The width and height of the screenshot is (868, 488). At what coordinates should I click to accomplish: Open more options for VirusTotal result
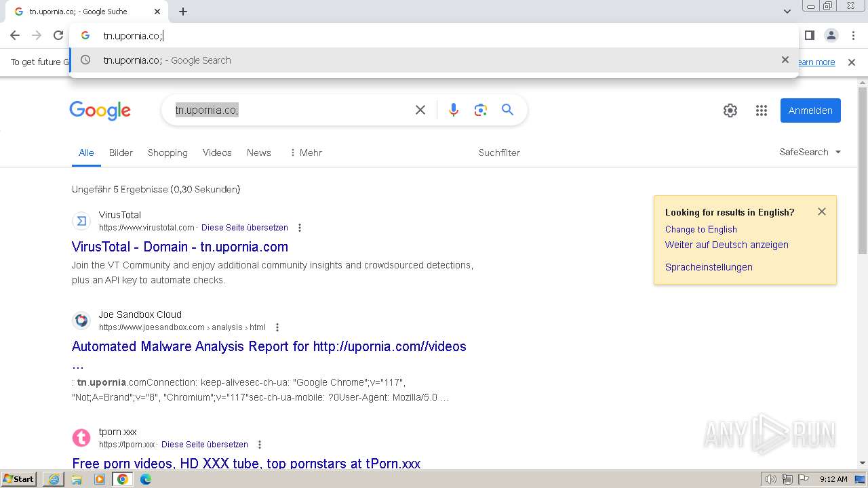click(300, 228)
